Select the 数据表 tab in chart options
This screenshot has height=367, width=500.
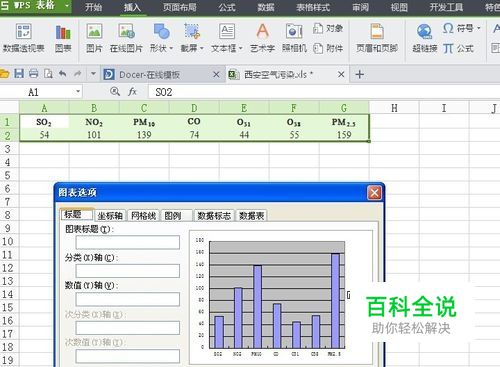252,216
